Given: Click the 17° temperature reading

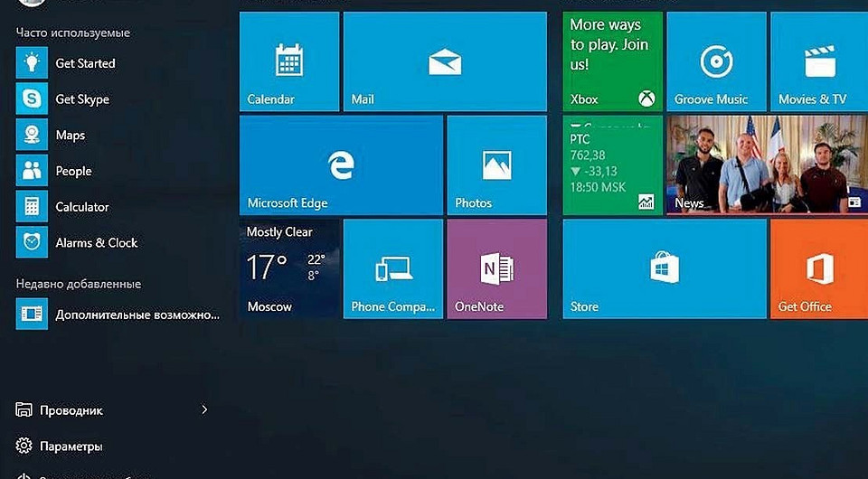Looking at the screenshot, I should pyautogui.click(x=267, y=268).
